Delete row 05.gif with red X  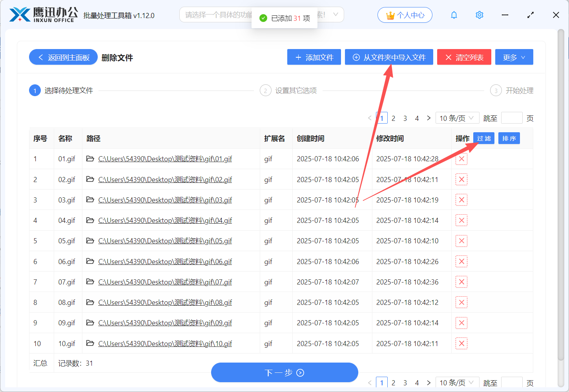(461, 241)
